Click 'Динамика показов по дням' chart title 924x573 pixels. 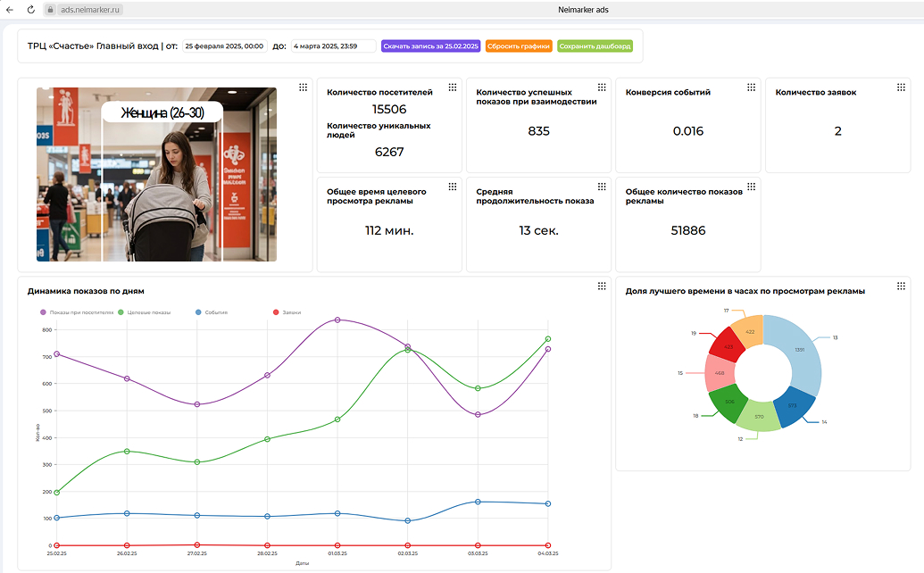pyautogui.click(x=86, y=291)
